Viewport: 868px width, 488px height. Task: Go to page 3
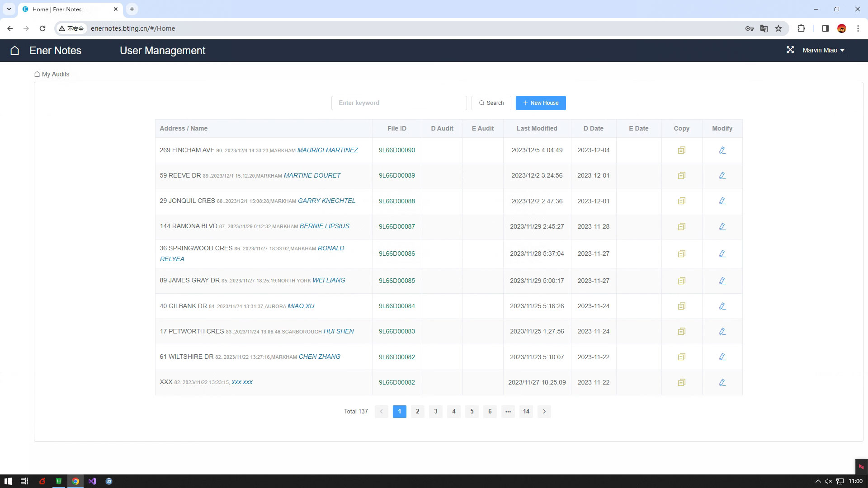click(x=436, y=412)
